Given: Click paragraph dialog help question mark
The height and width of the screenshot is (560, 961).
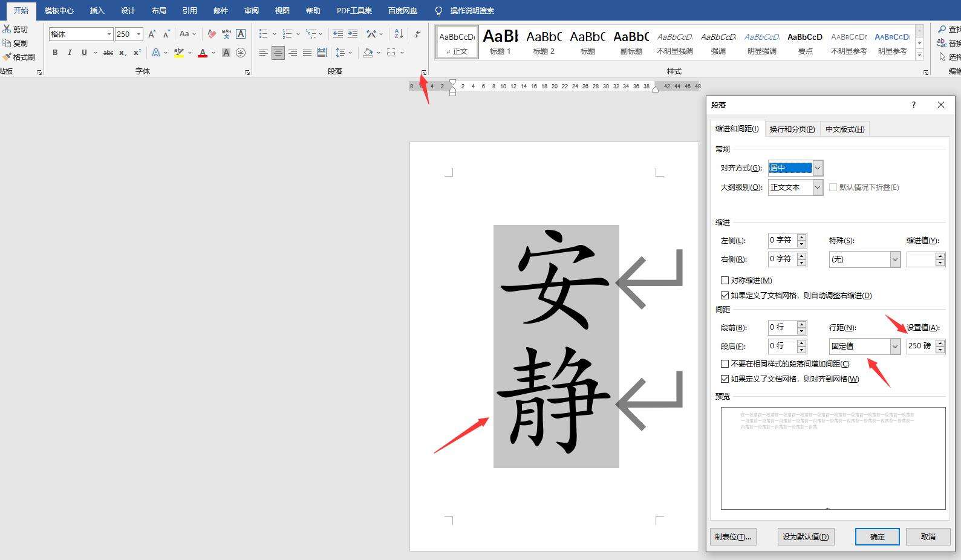Looking at the screenshot, I should (913, 105).
